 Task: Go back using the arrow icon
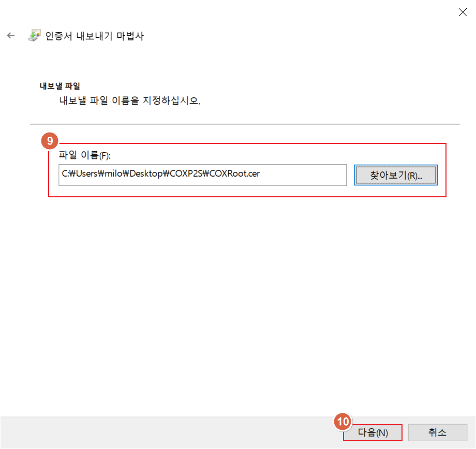[11, 36]
